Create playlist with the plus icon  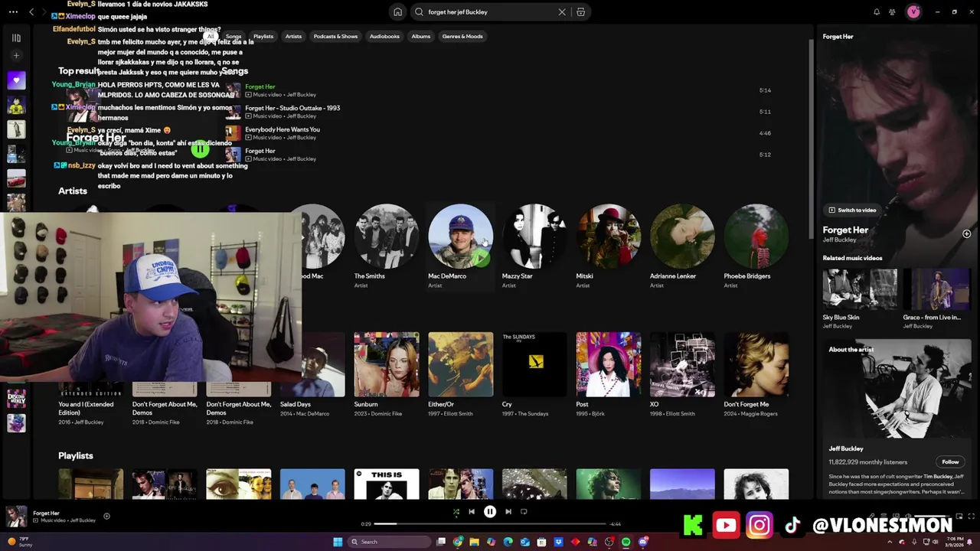click(16, 56)
